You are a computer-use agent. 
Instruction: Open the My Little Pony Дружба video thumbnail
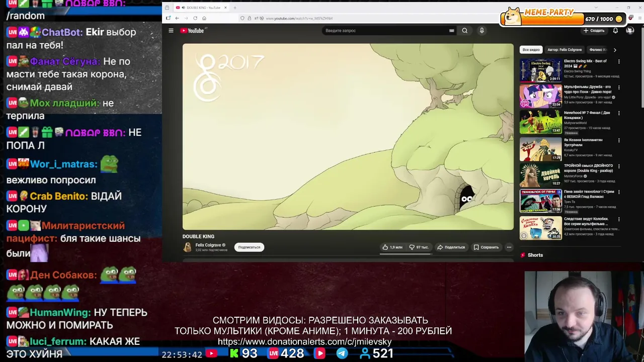540,96
